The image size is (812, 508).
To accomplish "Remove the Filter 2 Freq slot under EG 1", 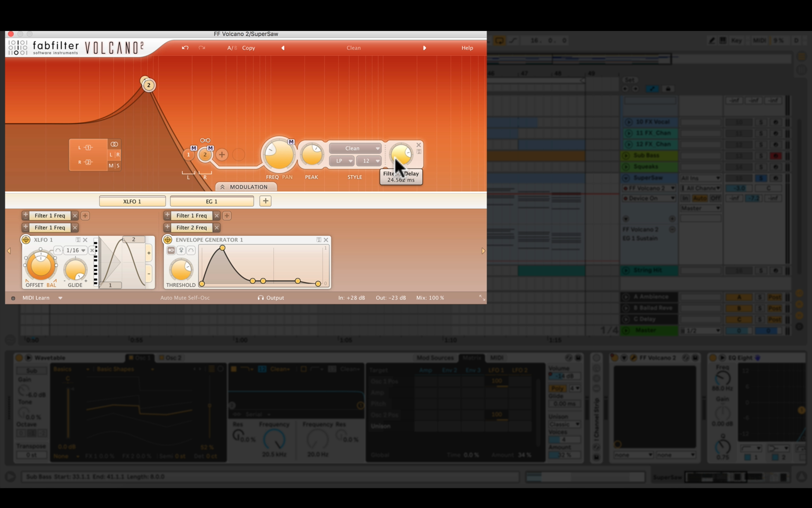I will tap(217, 228).
